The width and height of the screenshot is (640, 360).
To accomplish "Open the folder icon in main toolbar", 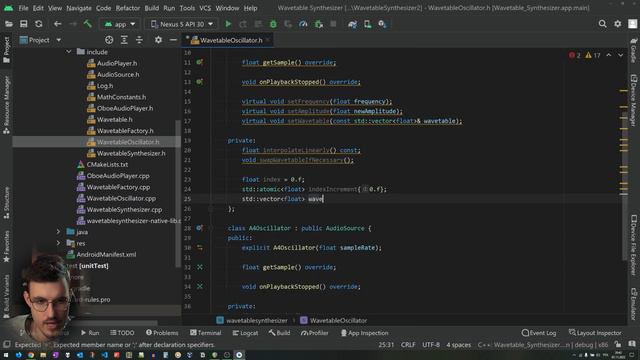I will 9,24.
